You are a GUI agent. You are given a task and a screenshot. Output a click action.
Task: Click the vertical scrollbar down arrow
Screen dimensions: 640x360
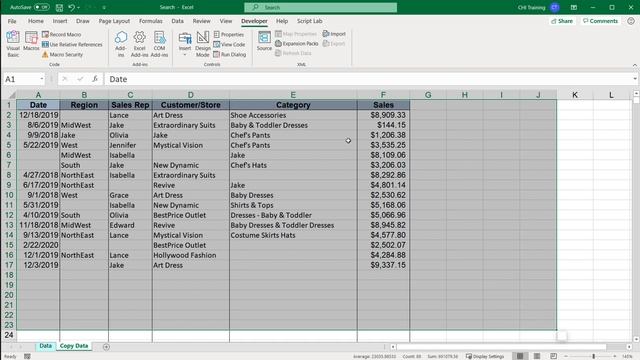point(636,339)
